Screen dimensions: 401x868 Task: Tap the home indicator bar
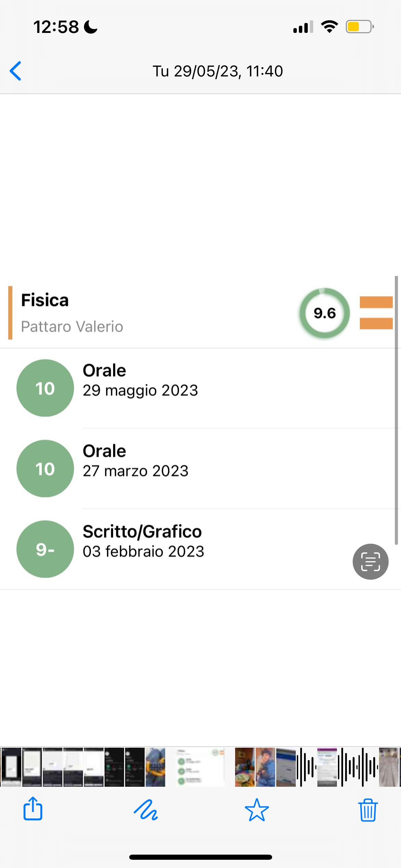tap(200, 857)
